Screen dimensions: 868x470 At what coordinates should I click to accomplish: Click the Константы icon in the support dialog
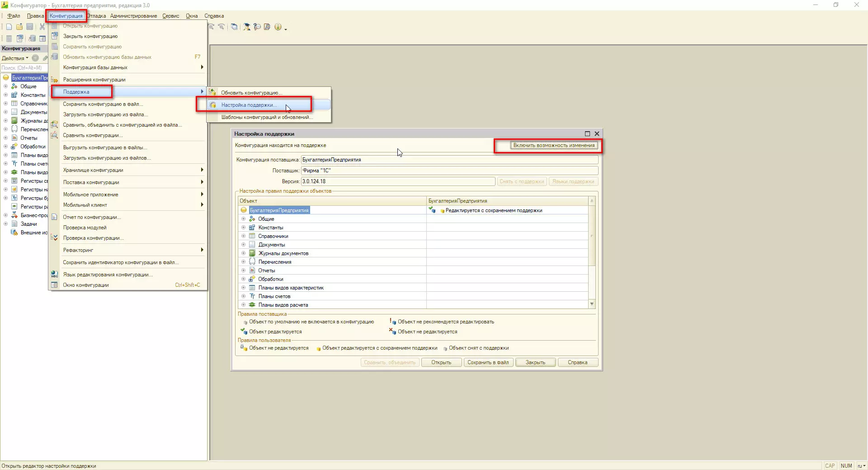[252, 228]
